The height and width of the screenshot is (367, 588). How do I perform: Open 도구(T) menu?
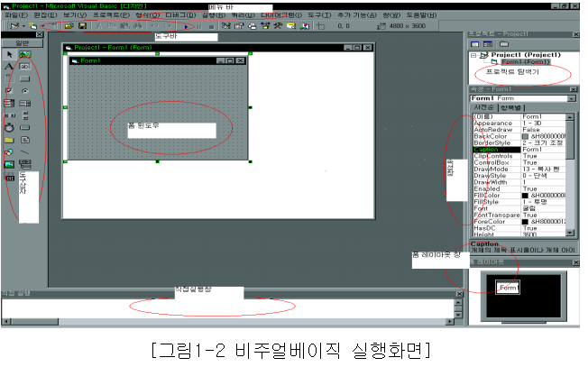pyautogui.click(x=320, y=15)
